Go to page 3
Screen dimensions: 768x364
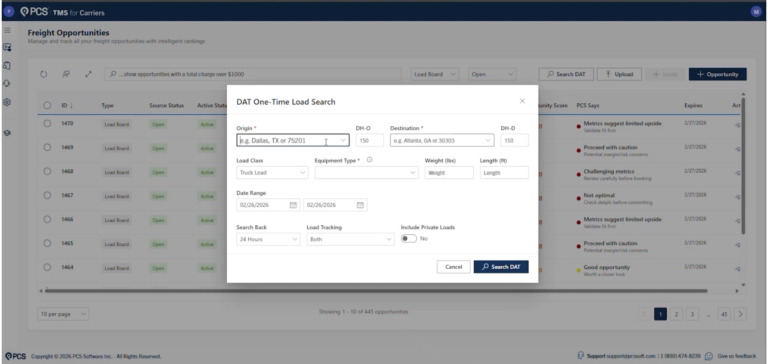[692, 314]
